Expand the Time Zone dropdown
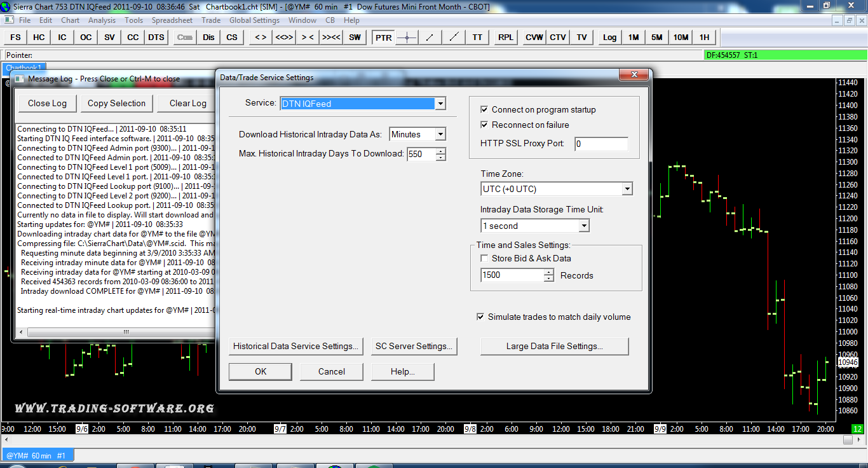The height and width of the screenshot is (468, 868). 627,189
